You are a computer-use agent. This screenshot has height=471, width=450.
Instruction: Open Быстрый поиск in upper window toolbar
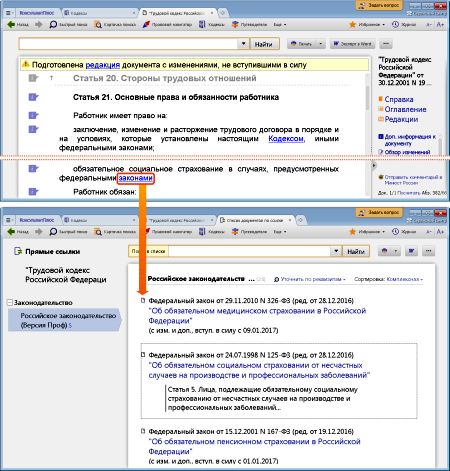click(x=68, y=24)
